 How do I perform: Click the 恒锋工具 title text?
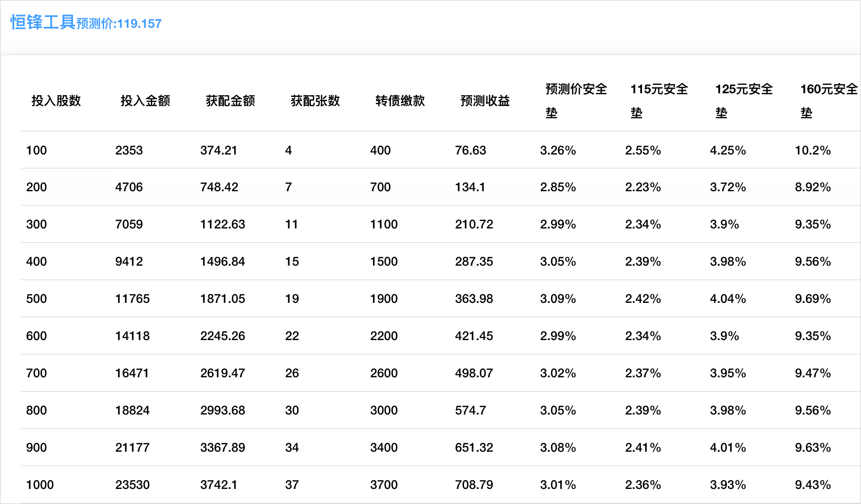(43, 23)
